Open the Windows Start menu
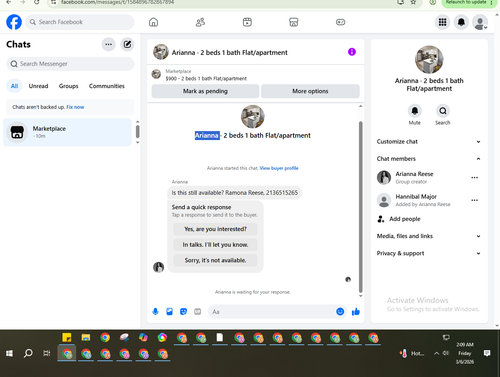 pyautogui.click(x=9, y=353)
